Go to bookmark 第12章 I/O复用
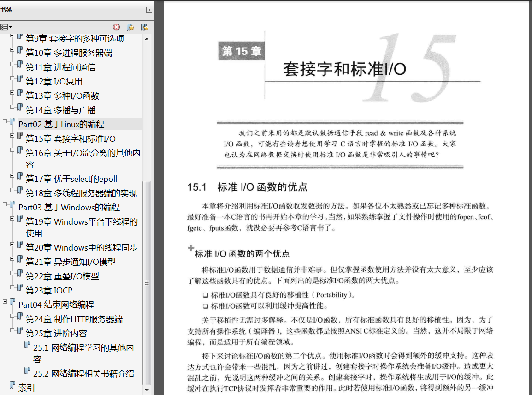 [x=54, y=82]
